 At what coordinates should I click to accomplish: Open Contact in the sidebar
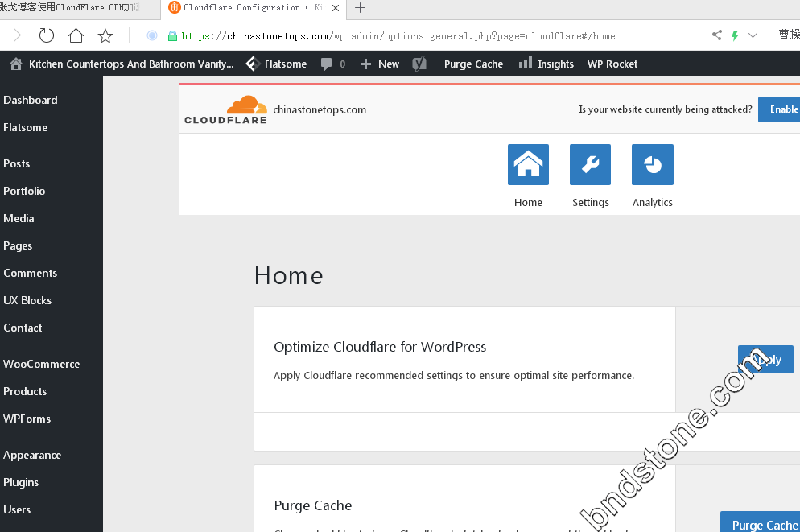pos(23,328)
